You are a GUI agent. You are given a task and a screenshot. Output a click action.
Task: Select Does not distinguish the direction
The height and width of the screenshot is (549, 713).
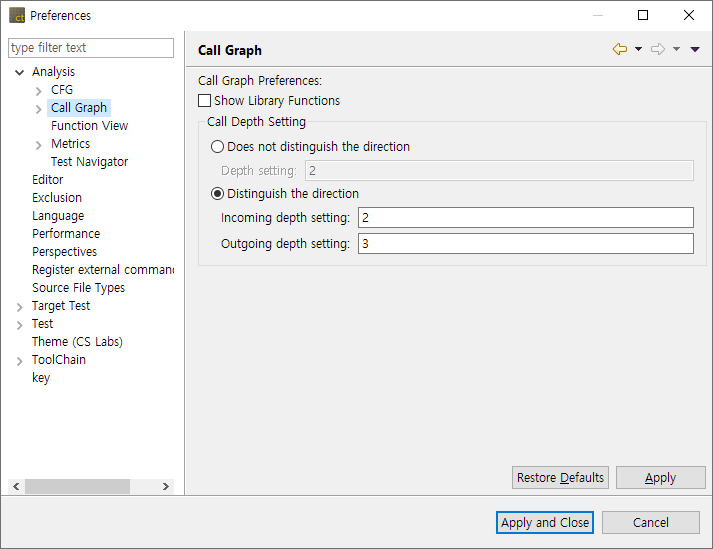[x=218, y=147]
